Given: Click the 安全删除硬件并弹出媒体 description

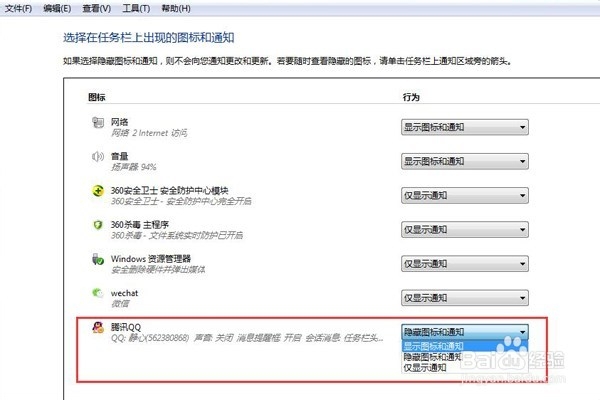Looking at the screenshot, I should (158, 269).
